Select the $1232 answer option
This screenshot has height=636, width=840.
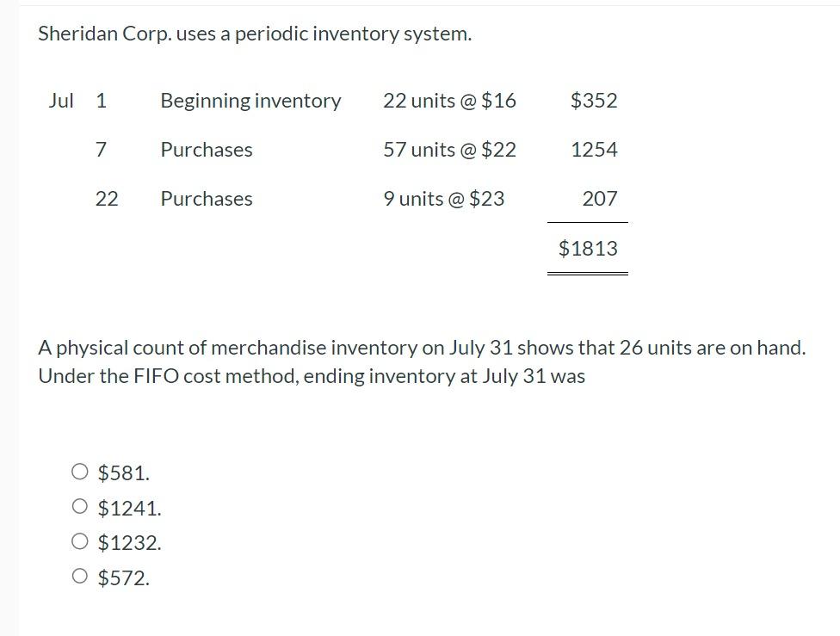tap(79, 542)
